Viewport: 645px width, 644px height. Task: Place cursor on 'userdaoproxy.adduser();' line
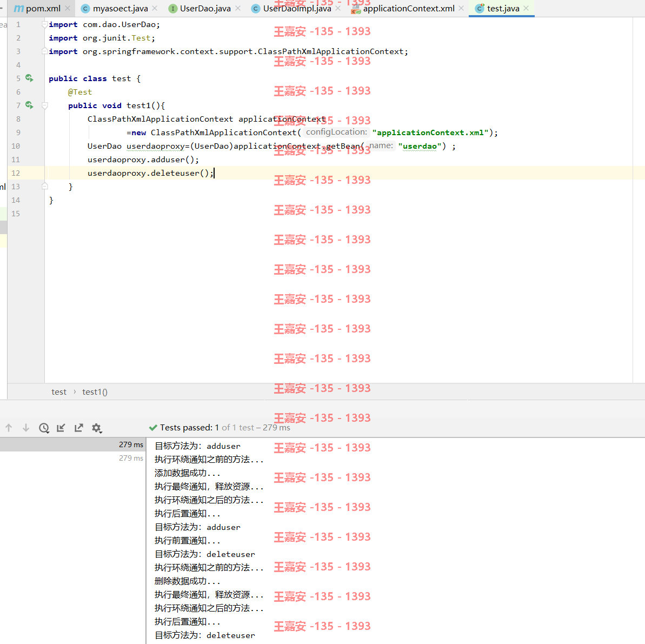(143, 160)
